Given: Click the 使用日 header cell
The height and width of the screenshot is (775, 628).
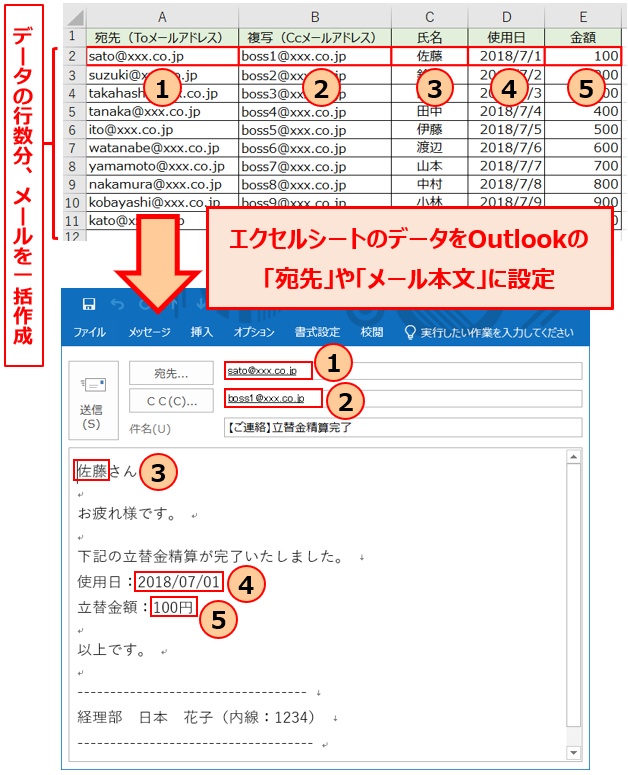Looking at the screenshot, I should (x=506, y=38).
